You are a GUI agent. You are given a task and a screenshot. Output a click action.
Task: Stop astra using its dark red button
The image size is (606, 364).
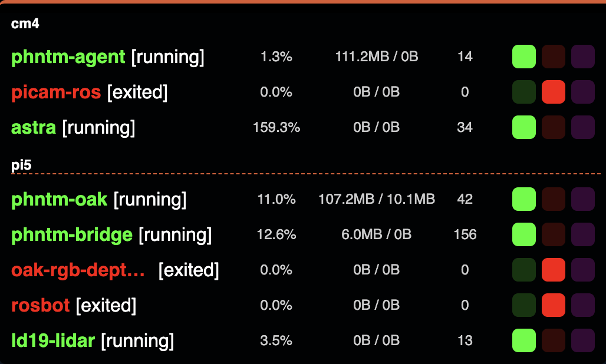point(553,127)
